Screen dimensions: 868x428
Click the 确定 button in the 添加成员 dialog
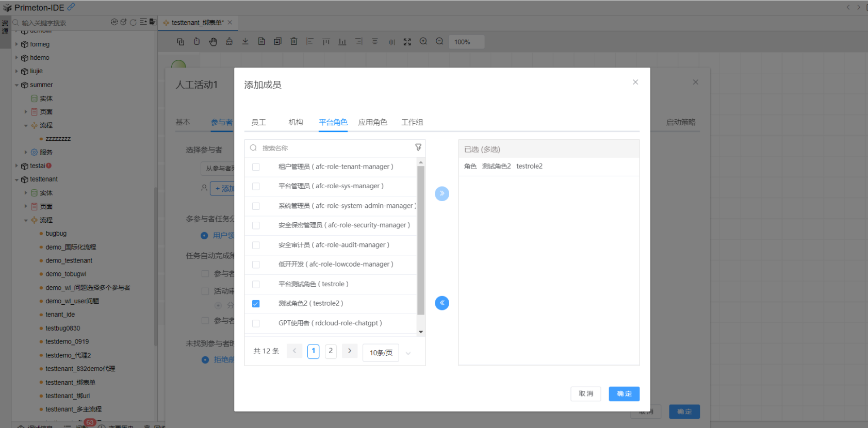click(624, 393)
